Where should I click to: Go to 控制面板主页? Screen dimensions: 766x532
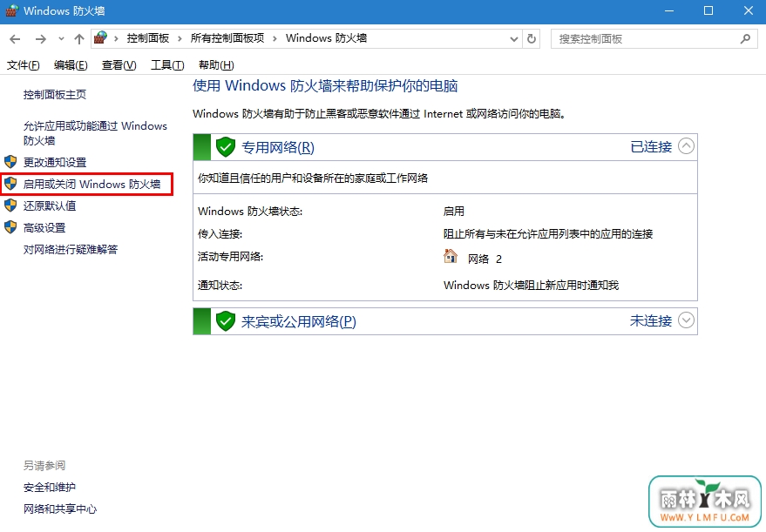pyautogui.click(x=55, y=95)
